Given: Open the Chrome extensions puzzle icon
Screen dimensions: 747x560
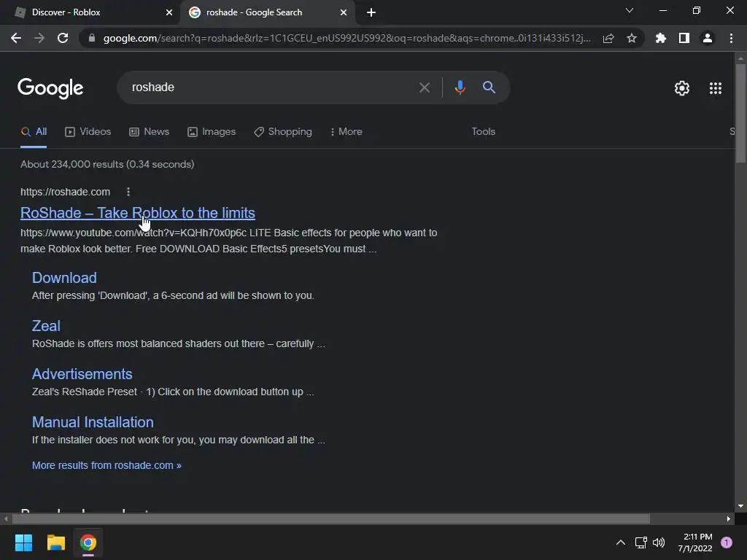Looking at the screenshot, I should coord(661,38).
